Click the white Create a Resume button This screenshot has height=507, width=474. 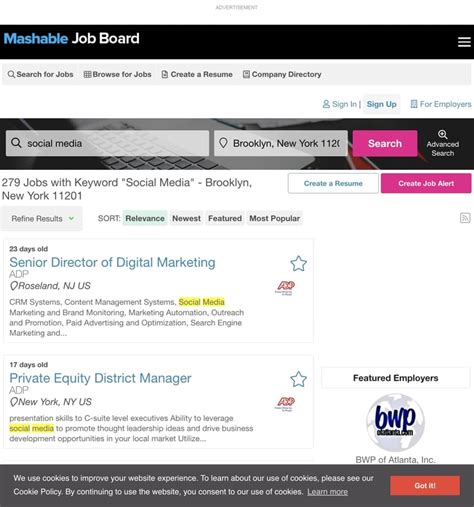333,183
